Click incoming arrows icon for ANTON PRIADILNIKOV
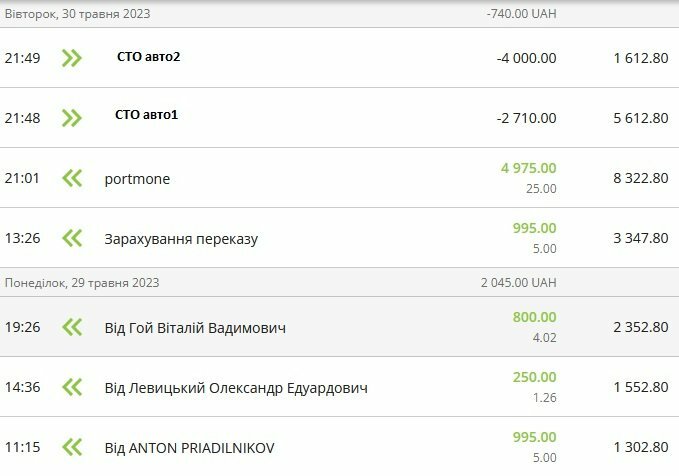This screenshot has height=476, width=679. tap(71, 447)
